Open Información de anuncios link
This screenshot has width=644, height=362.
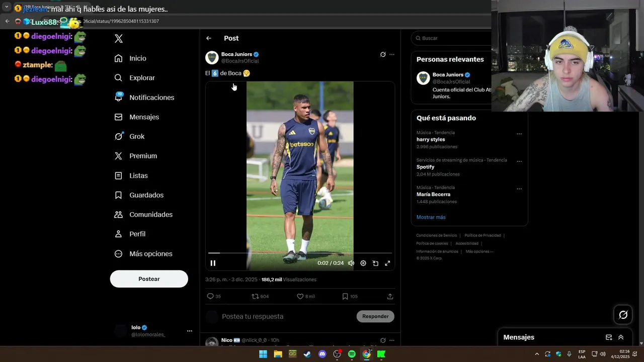pyautogui.click(x=437, y=251)
